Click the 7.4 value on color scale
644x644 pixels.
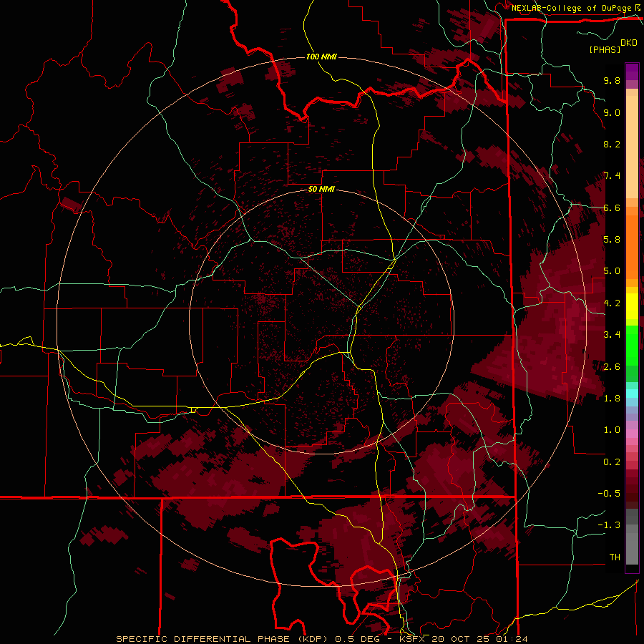[612, 176]
